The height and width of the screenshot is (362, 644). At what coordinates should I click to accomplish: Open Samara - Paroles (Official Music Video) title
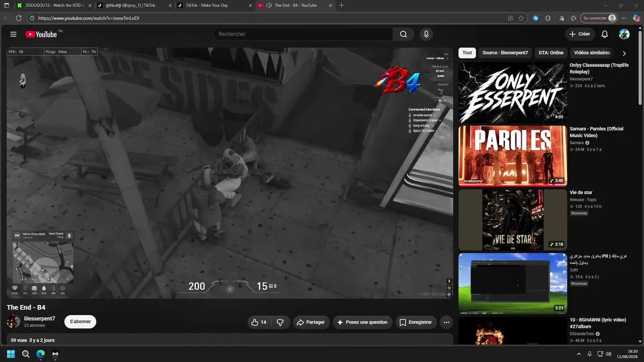coord(597,132)
